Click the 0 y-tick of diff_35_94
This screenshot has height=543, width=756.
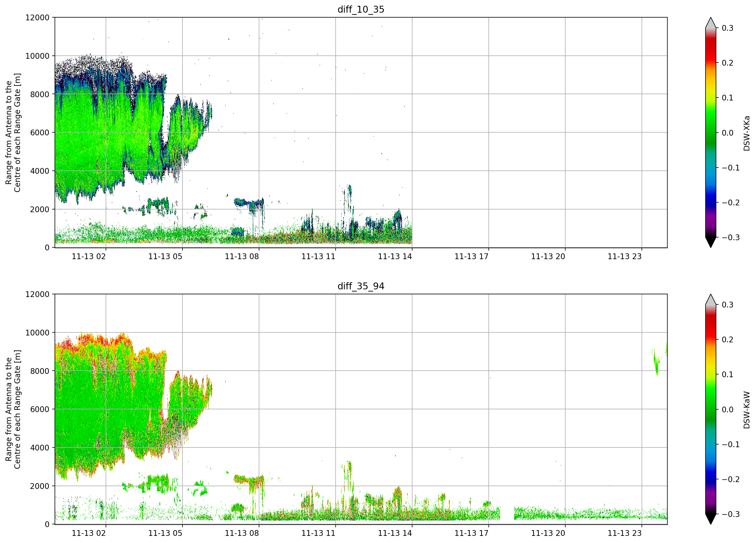pos(47,525)
